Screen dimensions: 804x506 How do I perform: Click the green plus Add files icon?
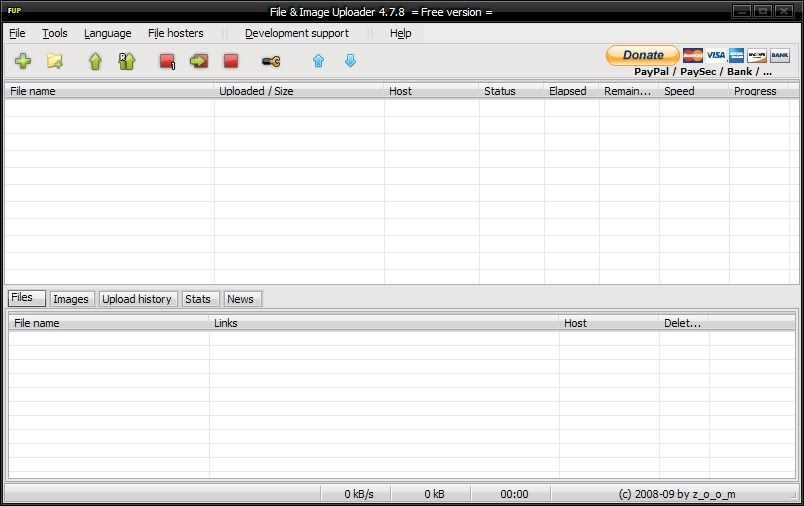point(23,61)
